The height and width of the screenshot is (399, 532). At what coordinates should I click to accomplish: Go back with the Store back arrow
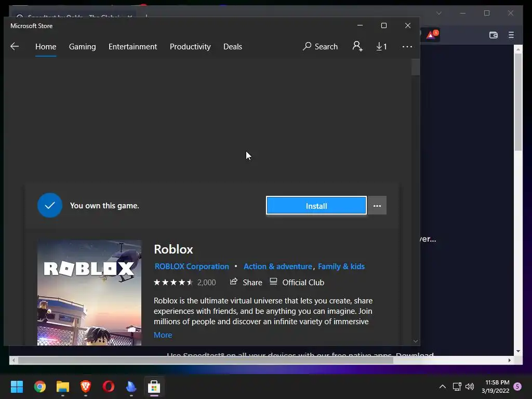tap(15, 46)
